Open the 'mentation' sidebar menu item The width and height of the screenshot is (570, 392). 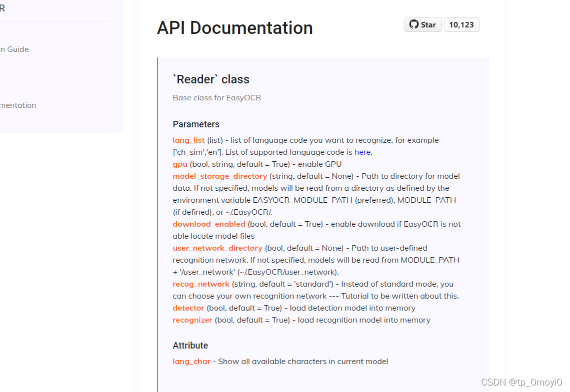click(18, 105)
